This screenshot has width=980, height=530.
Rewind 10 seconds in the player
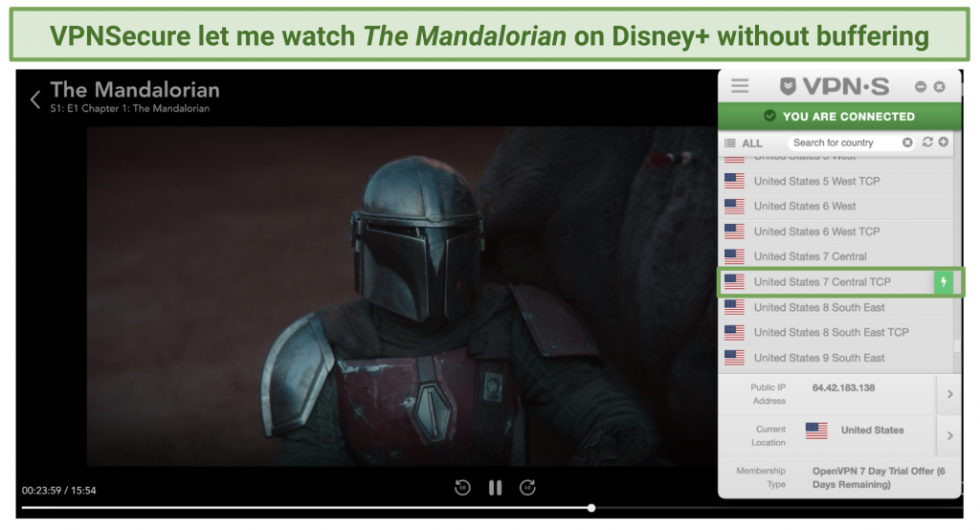click(x=462, y=488)
